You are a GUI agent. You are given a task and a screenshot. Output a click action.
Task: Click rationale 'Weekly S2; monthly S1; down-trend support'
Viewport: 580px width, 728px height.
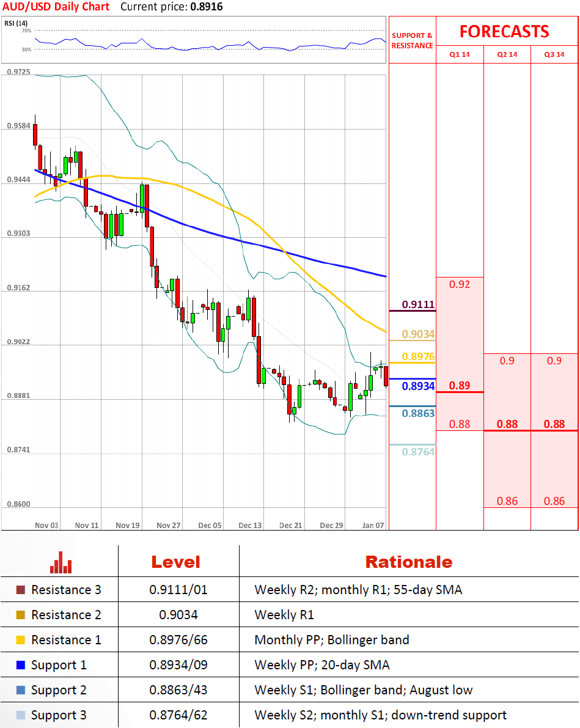[x=380, y=715]
